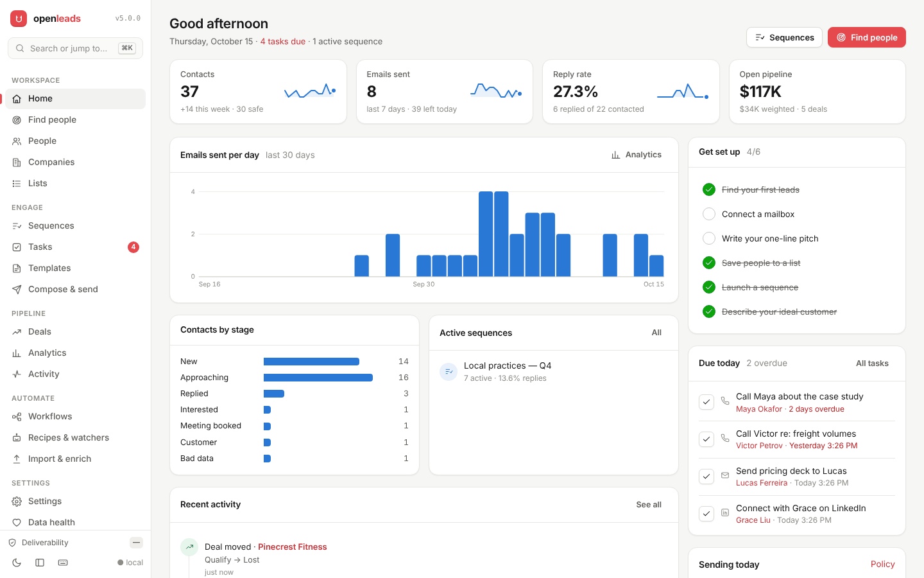The width and height of the screenshot is (924, 578).
Task: Click Analytics bar-chart icon in sidebar
Action: point(17,353)
